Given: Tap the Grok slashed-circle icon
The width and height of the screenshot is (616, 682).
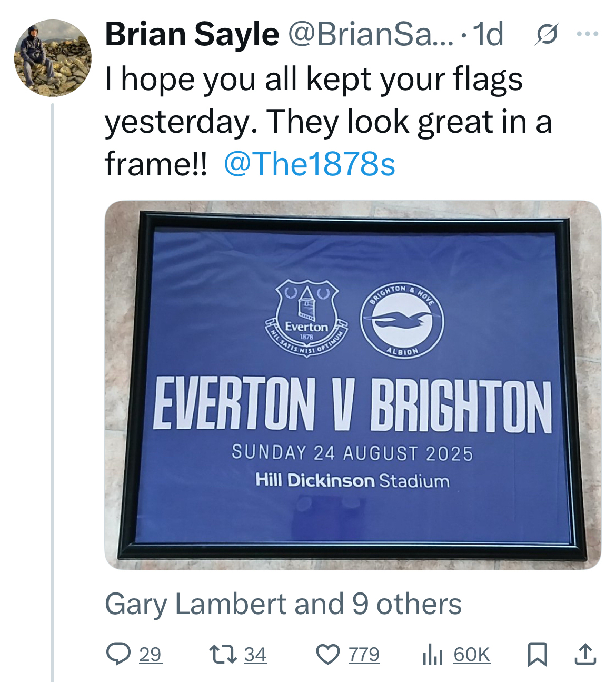Looking at the screenshot, I should pyautogui.click(x=547, y=35).
